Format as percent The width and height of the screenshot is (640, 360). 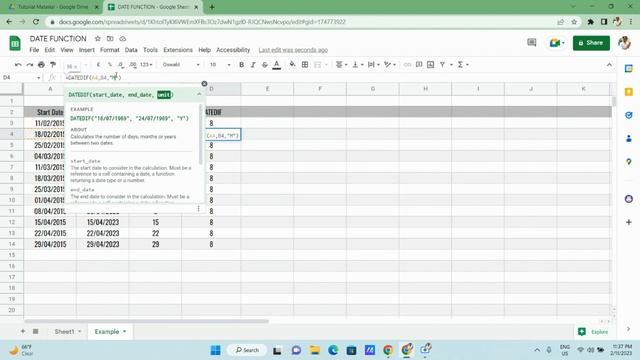tap(110, 64)
